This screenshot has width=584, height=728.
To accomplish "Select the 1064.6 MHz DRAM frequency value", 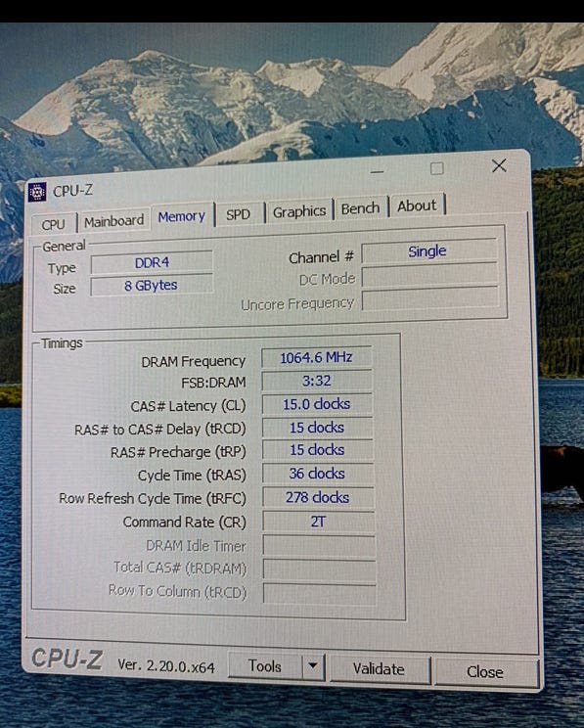I will [x=317, y=357].
